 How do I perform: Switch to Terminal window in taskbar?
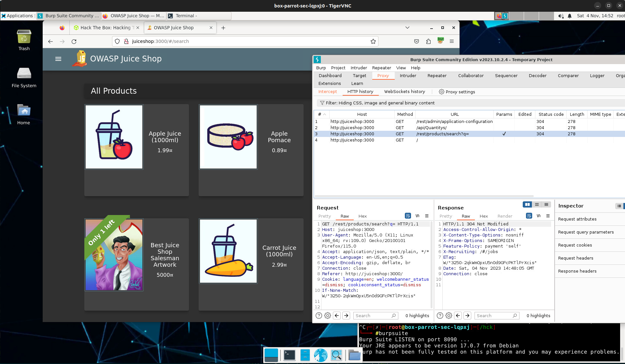(x=199, y=16)
